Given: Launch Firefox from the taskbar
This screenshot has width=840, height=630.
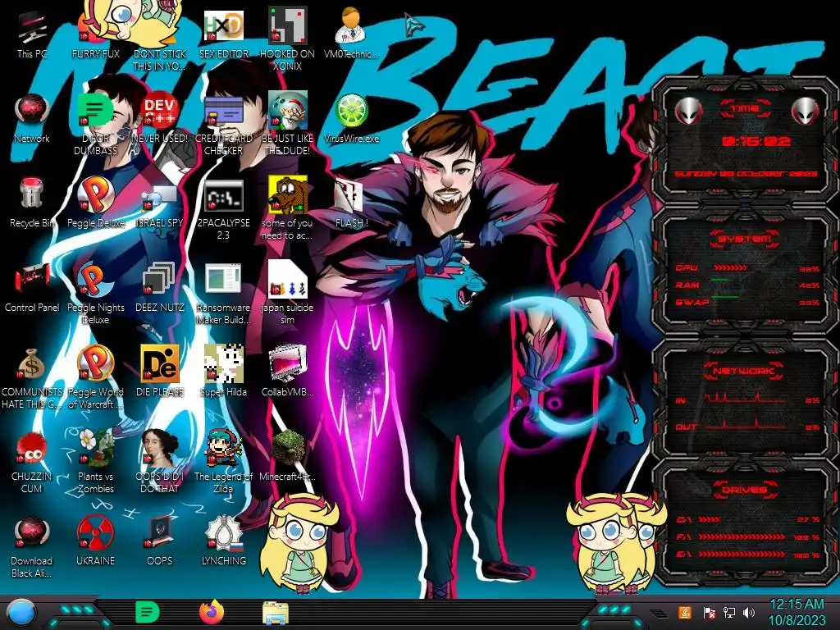Looking at the screenshot, I should 212,612.
